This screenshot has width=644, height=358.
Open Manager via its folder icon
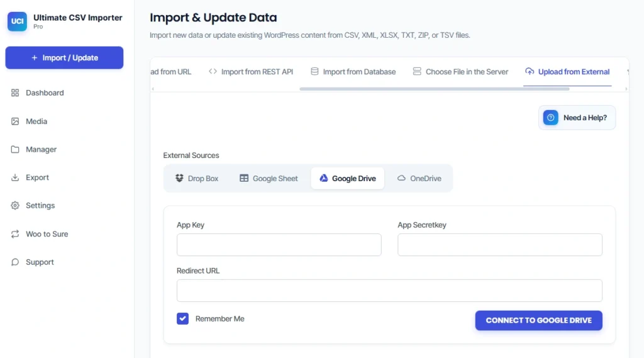tap(15, 149)
